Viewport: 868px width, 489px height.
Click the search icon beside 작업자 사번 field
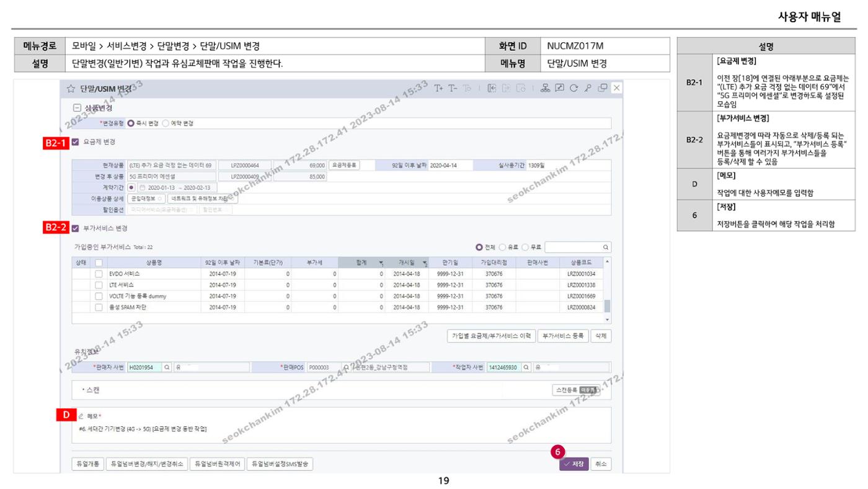tap(526, 367)
